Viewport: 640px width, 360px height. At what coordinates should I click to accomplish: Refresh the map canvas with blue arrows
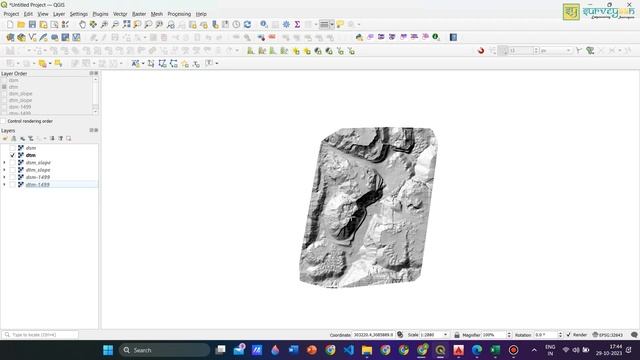[247, 25]
